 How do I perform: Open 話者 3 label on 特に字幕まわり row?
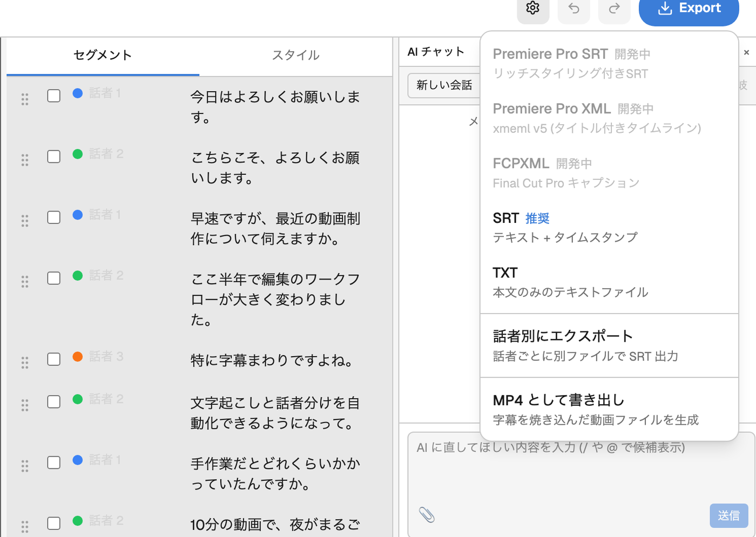[106, 356]
